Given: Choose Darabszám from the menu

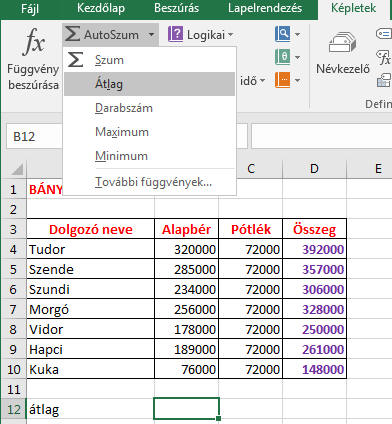Looking at the screenshot, I should [x=149, y=108].
